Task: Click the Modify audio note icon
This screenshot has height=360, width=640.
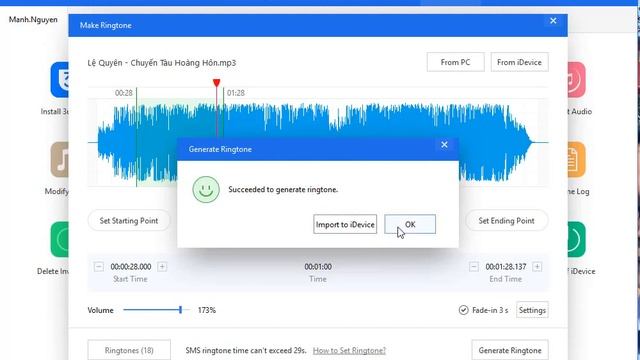Action: pyautogui.click(x=60, y=160)
